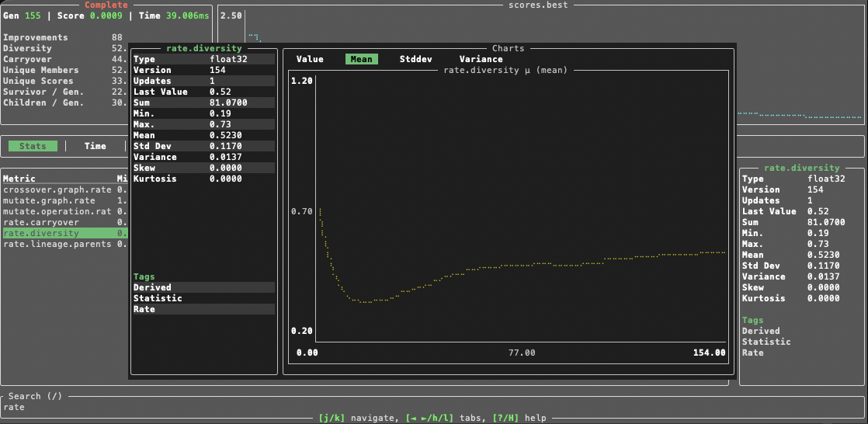Select the highlighted Mean chart tab
Image resolution: width=868 pixels, height=424 pixels.
(362, 59)
